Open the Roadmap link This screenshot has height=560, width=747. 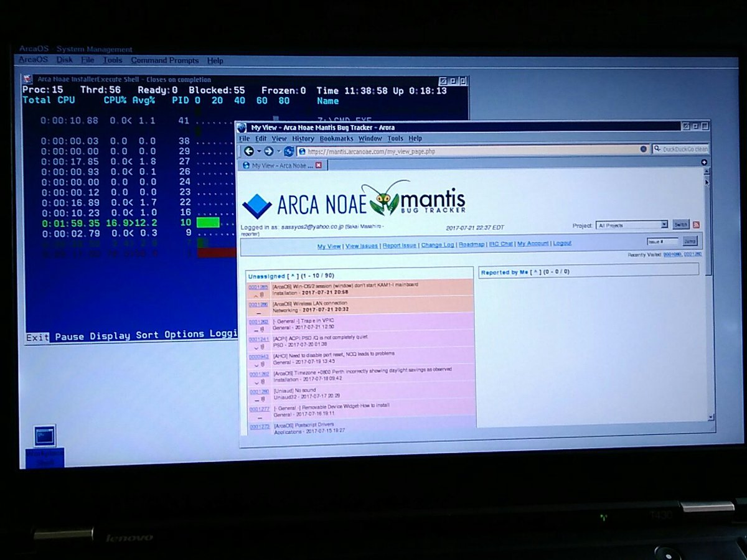pos(471,245)
